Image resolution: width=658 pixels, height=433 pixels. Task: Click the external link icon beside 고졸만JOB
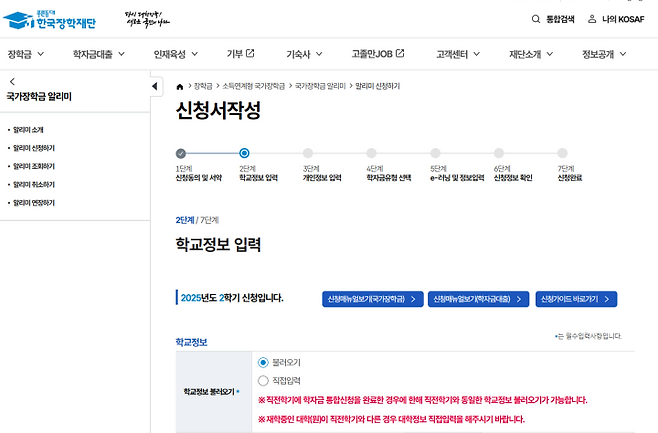tap(400, 53)
